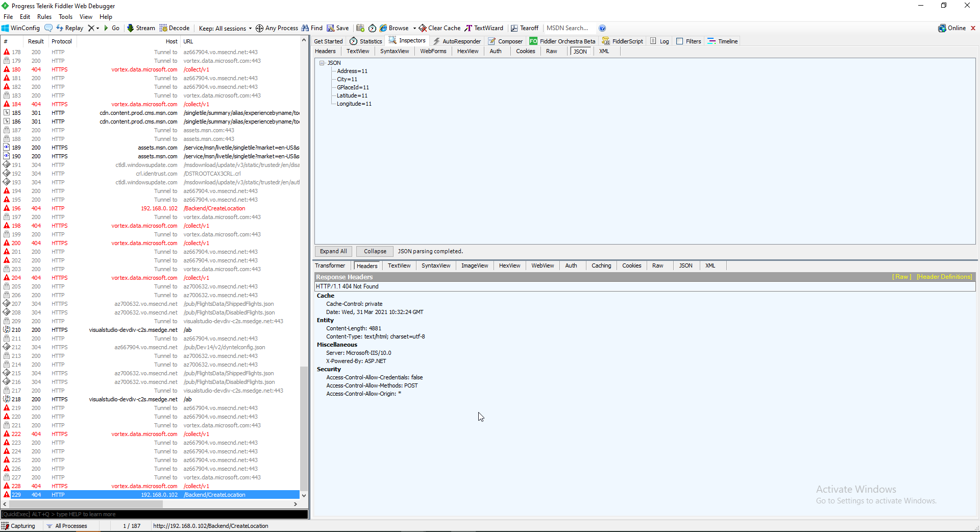Switch to the Composer tab
The height and width of the screenshot is (532, 980).
click(505, 41)
